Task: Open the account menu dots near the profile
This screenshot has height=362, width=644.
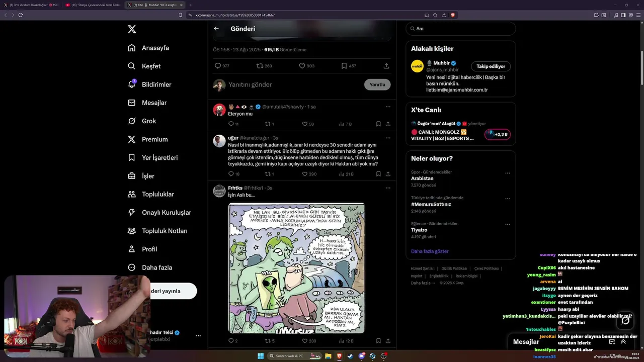Action: point(198,335)
